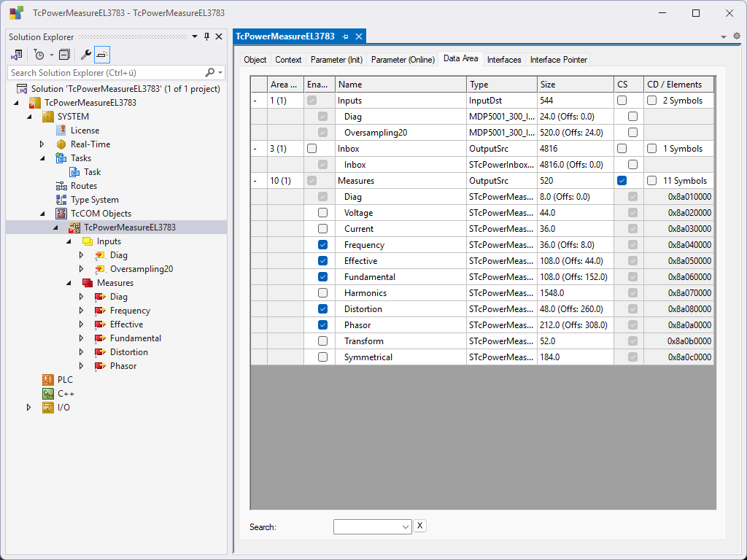The width and height of the screenshot is (747, 560).
Task: Click the License node icon
Action: point(61,130)
